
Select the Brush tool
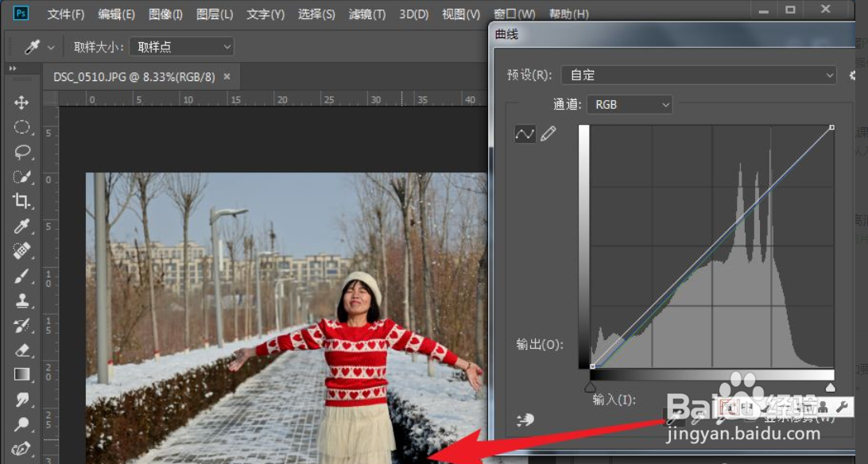pos(21,276)
